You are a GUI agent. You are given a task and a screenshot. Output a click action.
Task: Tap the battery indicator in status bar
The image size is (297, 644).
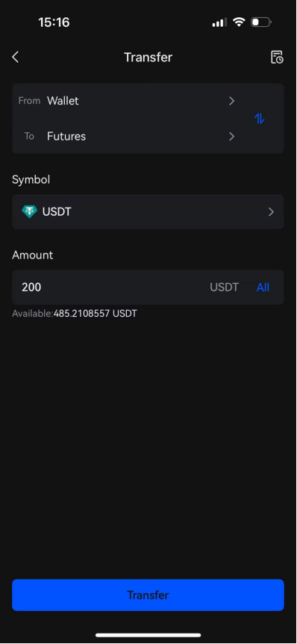tap(261, 22)
